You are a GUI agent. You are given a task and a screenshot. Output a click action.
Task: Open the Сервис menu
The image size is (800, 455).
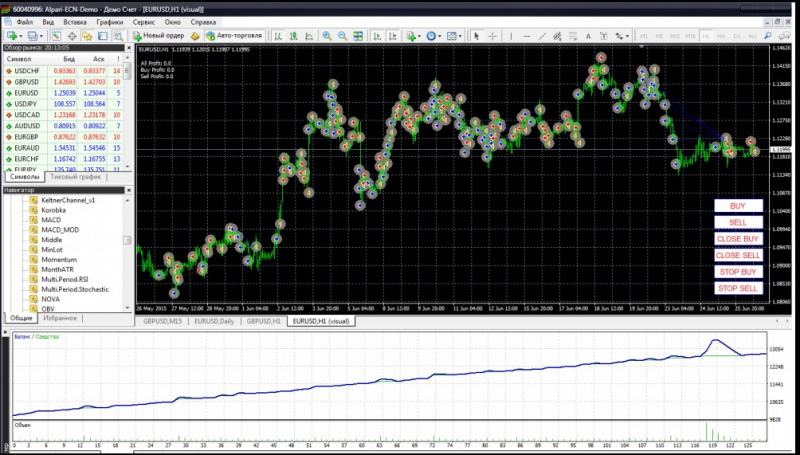tap(143, 21)
